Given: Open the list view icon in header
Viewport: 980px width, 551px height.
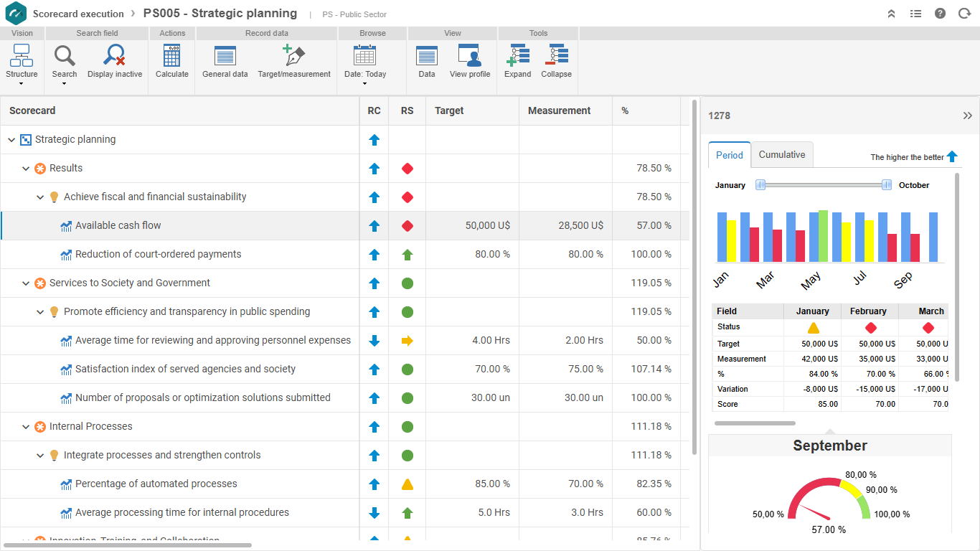Looking at the screenshot, I should 915,14.
